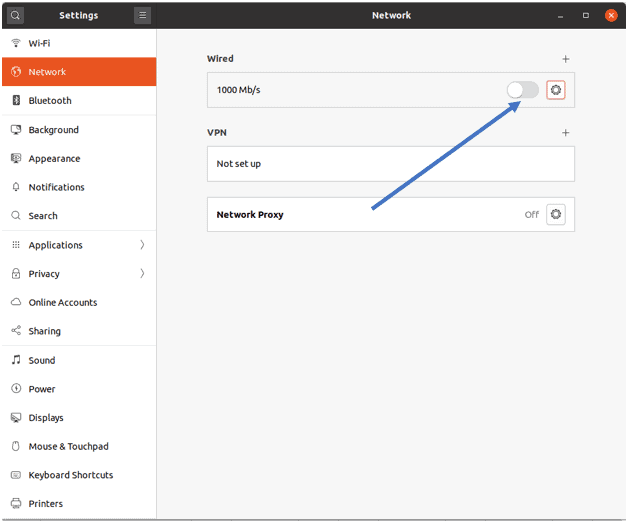The width and height of the screenshot is (630, 521).
Task: Click the Mouse & Touchpad icon
Action: tap(16, 446)
